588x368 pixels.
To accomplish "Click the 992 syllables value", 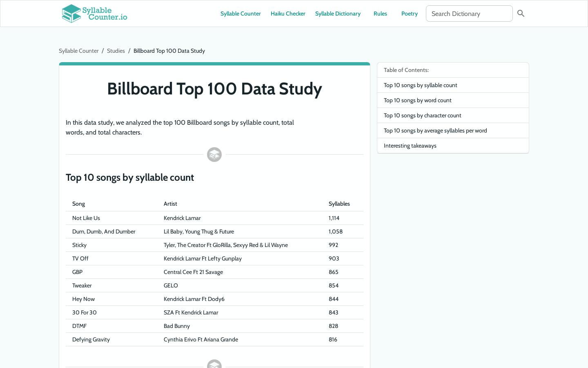I will pos(334,245).
